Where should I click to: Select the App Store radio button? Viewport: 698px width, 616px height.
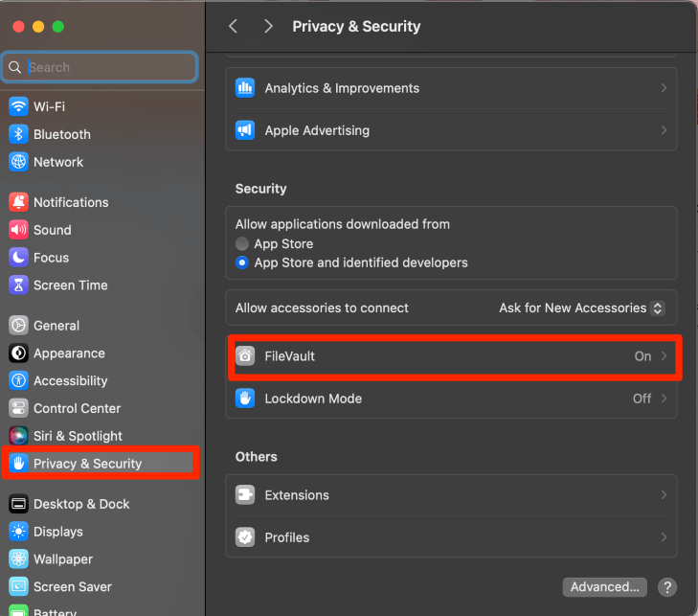[x=242, y=243]
